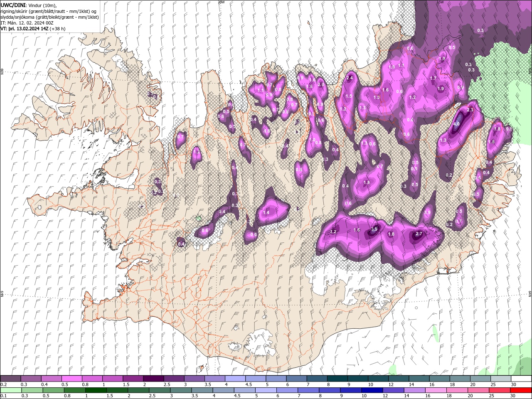Click the 1.7 snowfall value on the map
The image size is (532, 399).
[x=433, y=78]
